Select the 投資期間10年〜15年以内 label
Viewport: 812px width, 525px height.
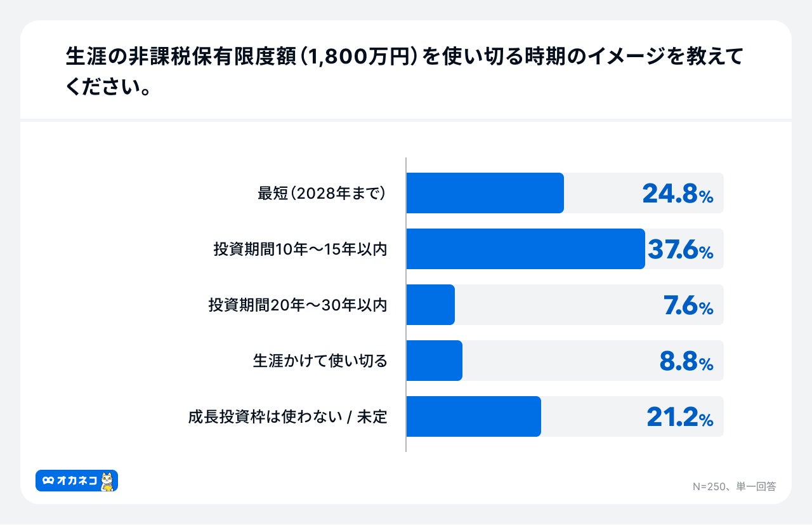300,249
